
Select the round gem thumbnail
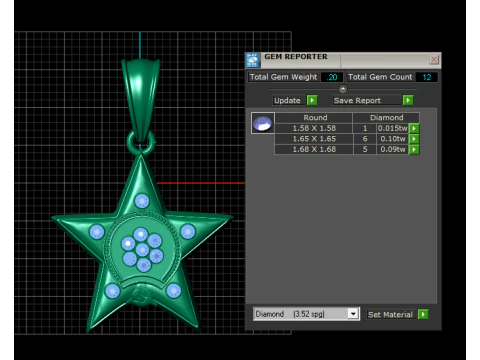tap(263, 123)
